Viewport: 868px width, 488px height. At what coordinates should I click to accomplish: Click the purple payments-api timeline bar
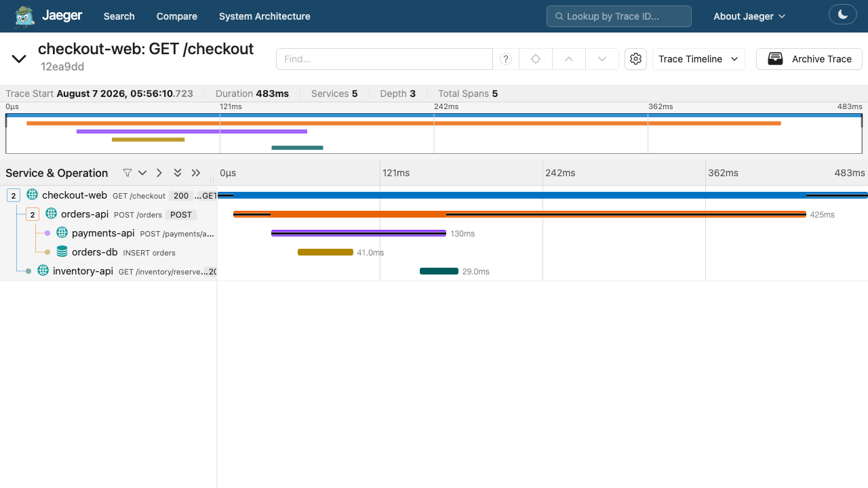click(x=359, y=233)
